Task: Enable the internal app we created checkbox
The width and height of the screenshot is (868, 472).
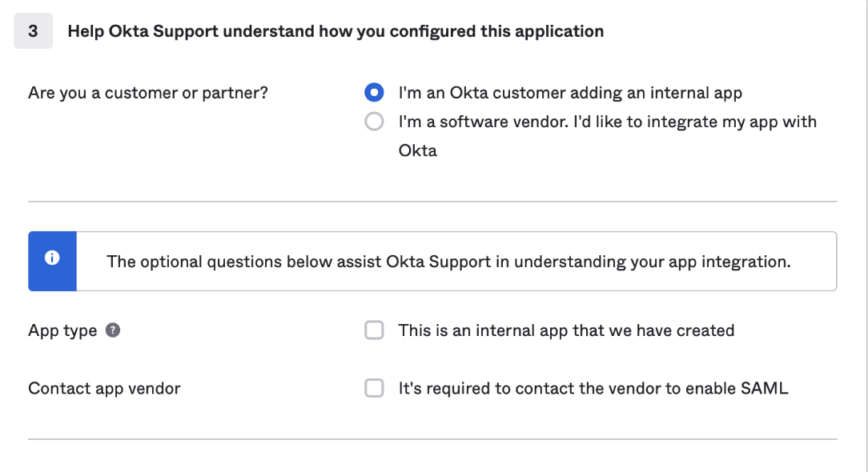Action: click(x=374, y=330)
